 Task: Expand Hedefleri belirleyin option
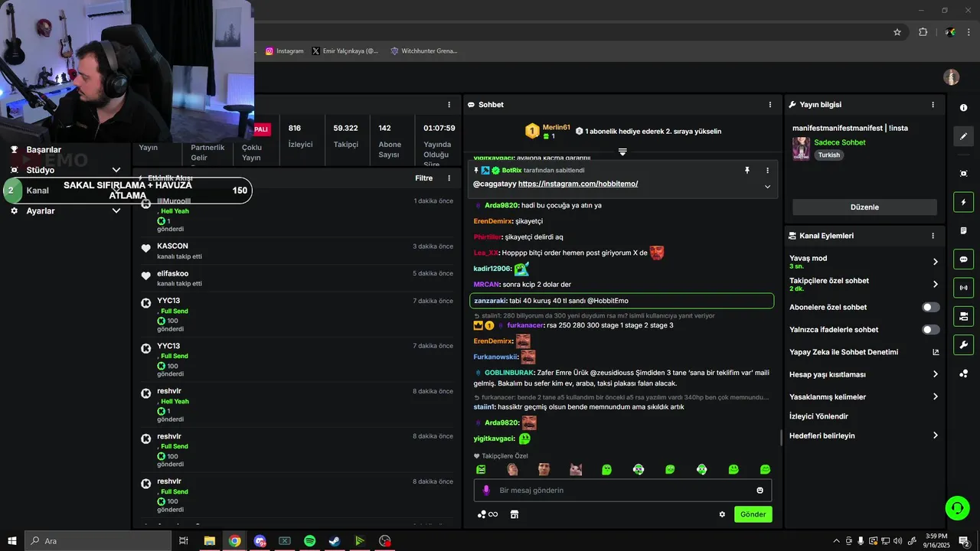tap(935, 436)
